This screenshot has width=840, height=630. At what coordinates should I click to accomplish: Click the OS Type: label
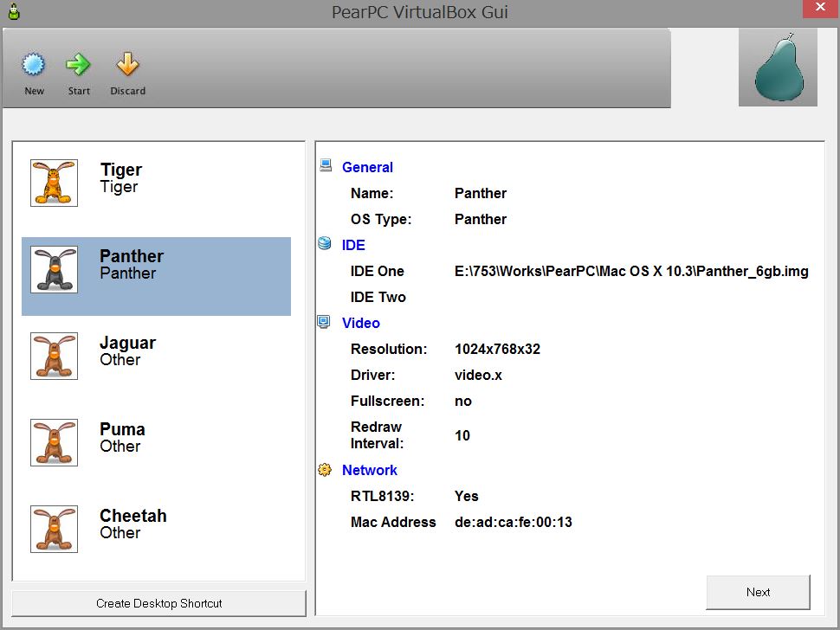pos(381,220)
